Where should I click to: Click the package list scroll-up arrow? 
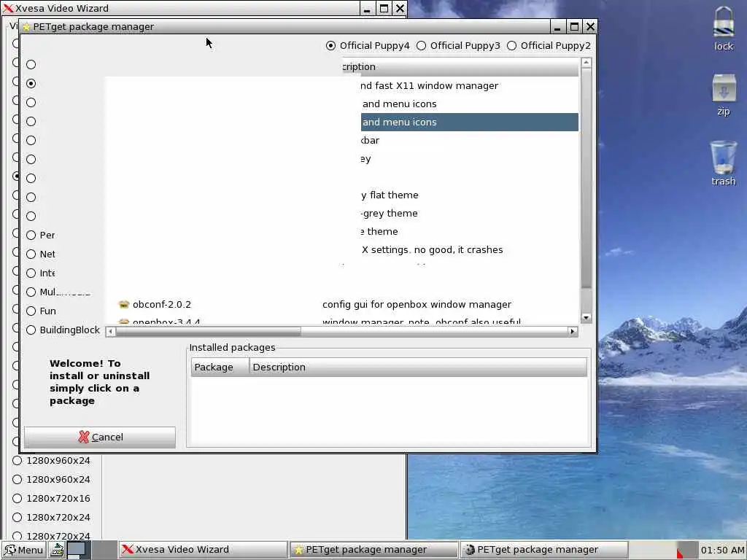coord(587,63)
